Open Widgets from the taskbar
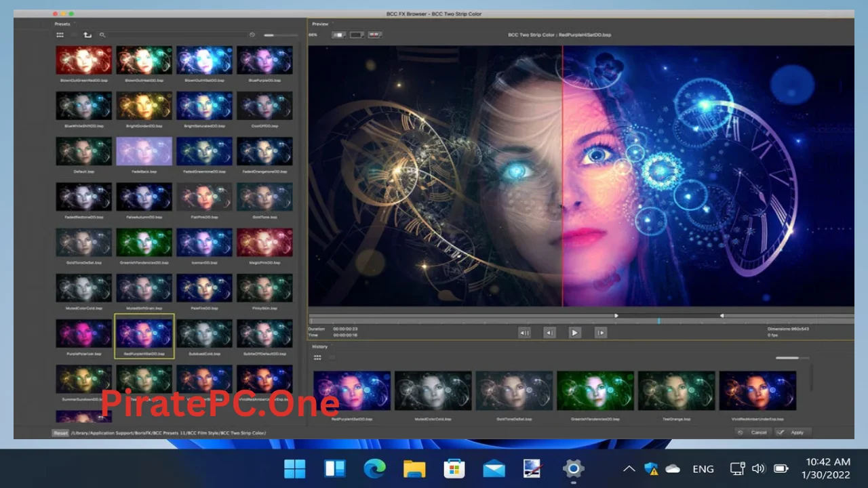This screenshot has width=868, height=488. pyautogui.click(x=334, y=468)
